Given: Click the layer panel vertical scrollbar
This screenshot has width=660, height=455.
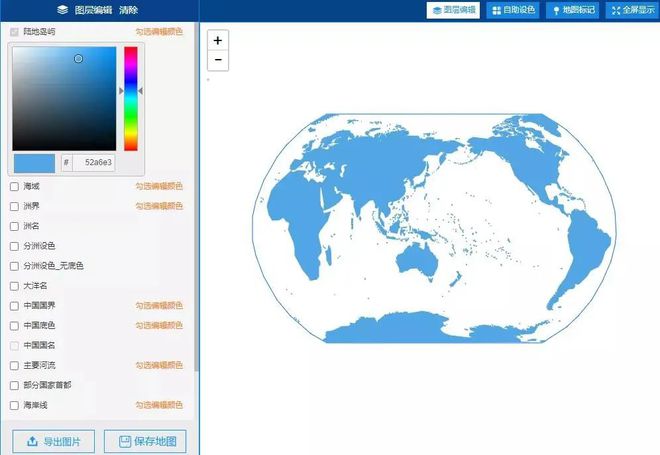Looking at the screenshot, I should (196, 198).
